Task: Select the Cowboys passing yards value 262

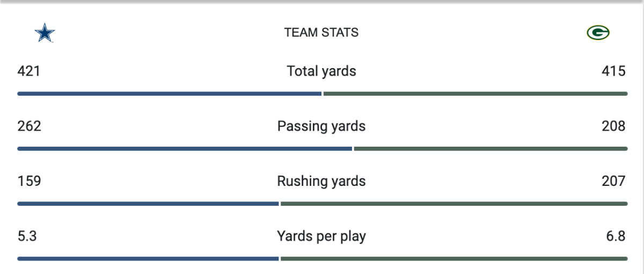Action: 30,126
